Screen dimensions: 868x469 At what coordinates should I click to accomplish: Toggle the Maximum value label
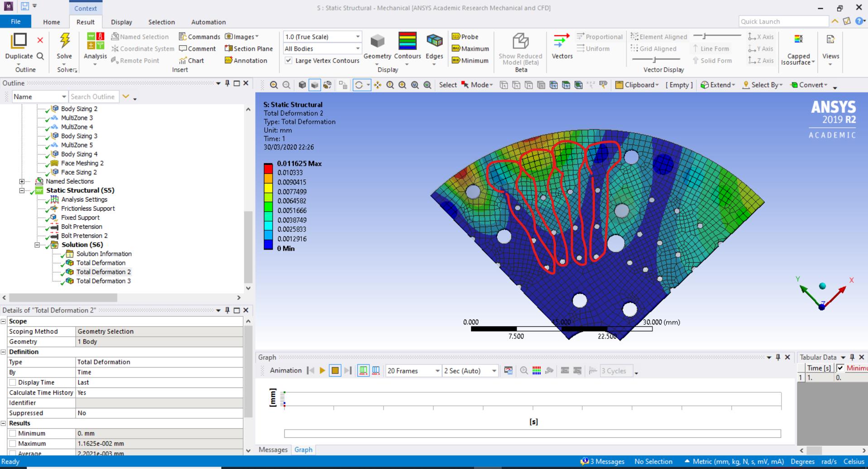(x=470, y=48)
